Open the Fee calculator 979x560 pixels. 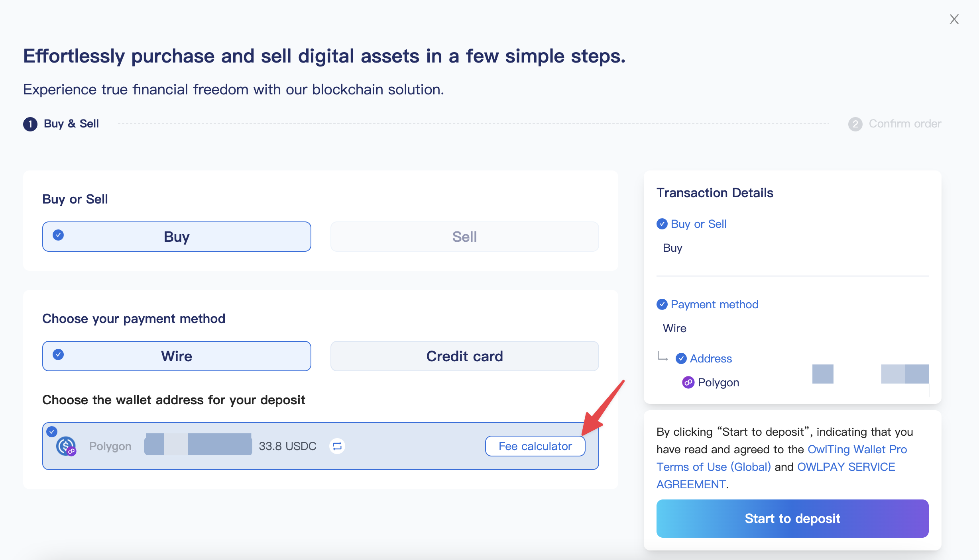(x=535, y=446)
